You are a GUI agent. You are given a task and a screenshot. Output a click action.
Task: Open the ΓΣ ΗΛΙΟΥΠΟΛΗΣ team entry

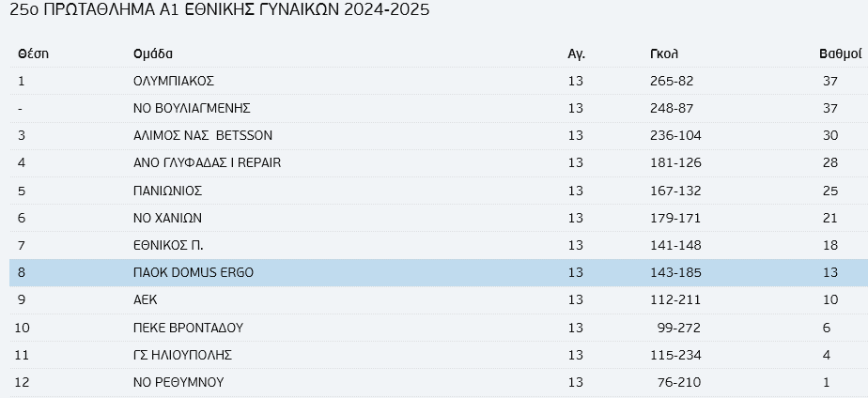(182, 355)
